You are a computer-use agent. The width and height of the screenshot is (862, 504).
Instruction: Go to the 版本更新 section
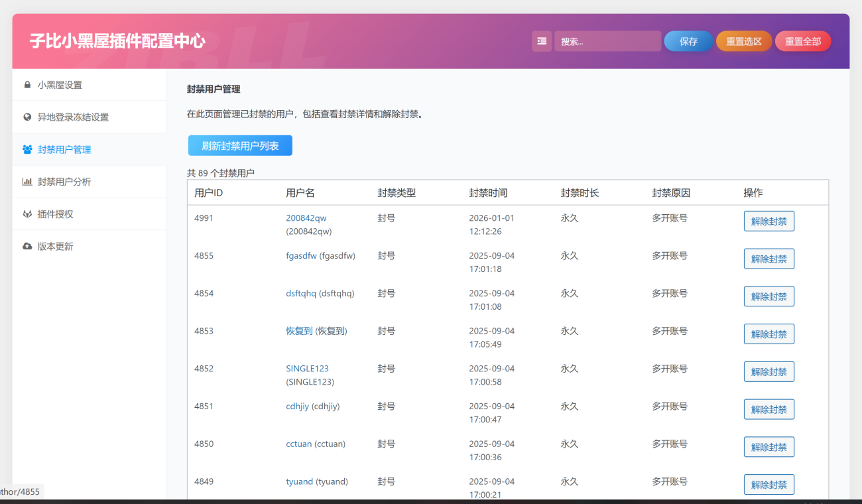pyautogui.click(x=55, y=247)
